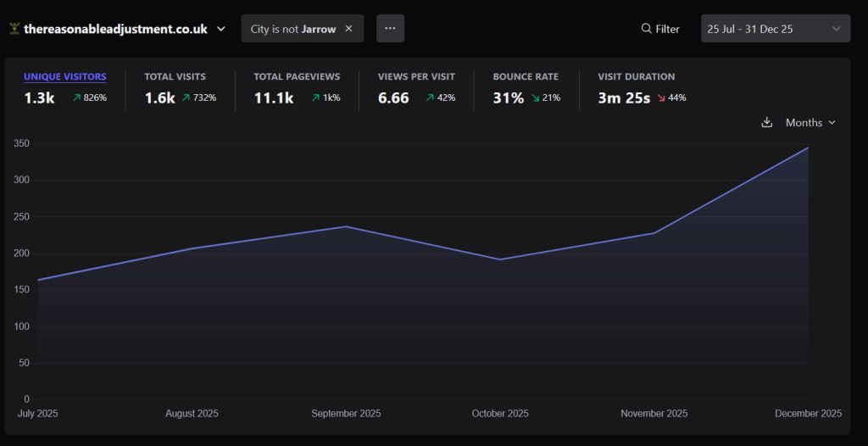Select the Total Visits metric
Viewport: 868px width, 446px height.
click(x=175, y=77)
